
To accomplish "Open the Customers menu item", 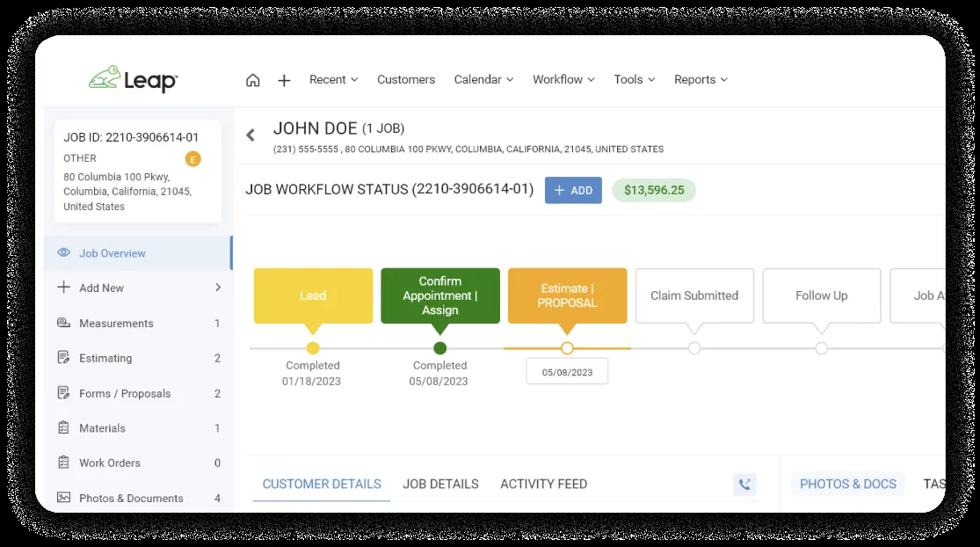I will click(x=406, y=79).
